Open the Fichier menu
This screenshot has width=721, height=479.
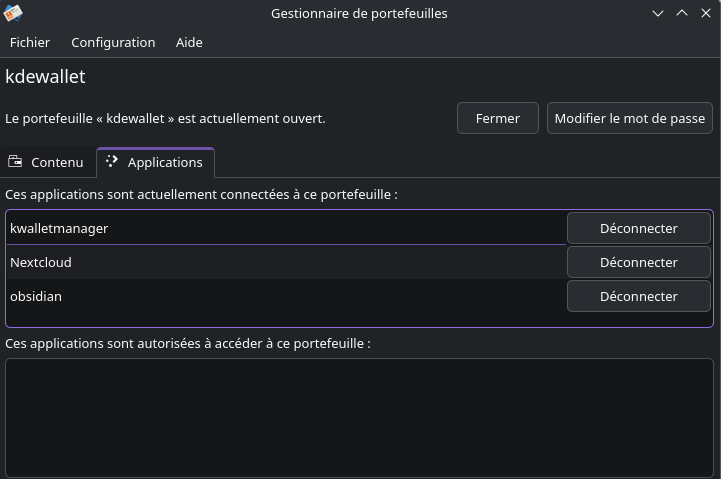(x=30, y=42)
